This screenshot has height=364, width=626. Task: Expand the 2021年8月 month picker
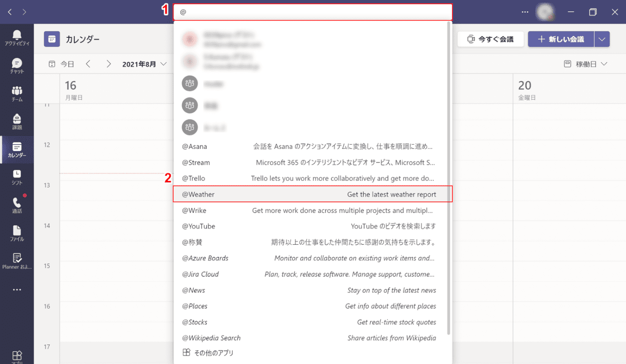pyautogui.click(x=144, y=64)
